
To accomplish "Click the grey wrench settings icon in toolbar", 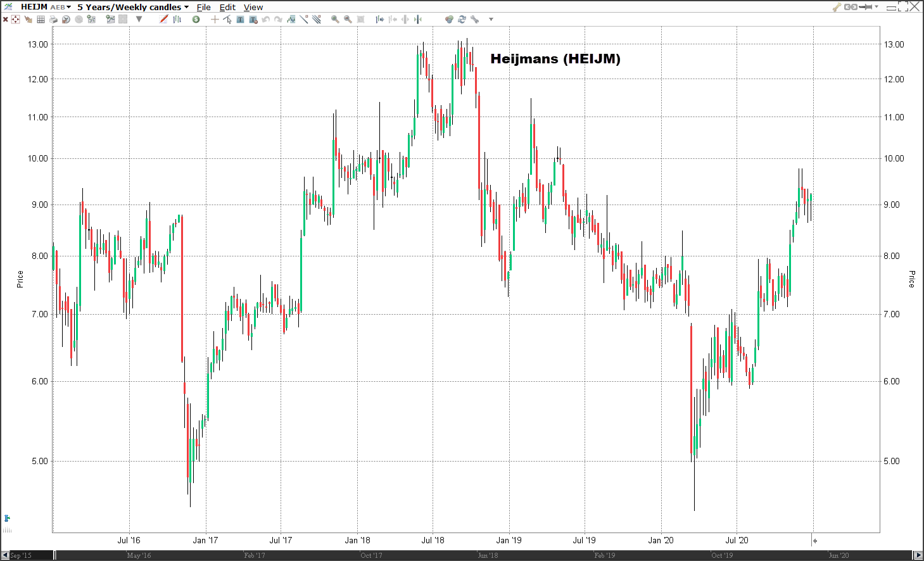I will [x=474, y=20].
